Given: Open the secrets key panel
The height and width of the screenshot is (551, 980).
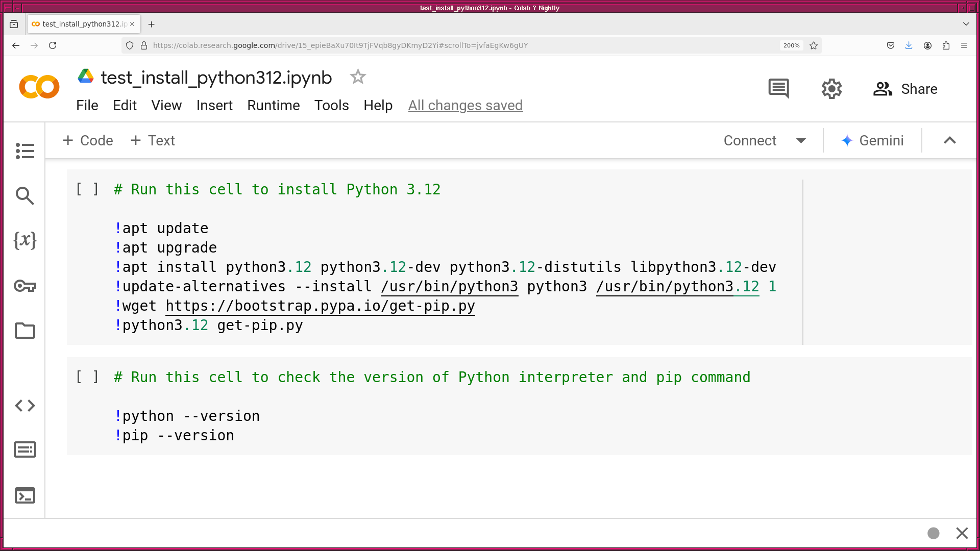Looking at the screenshot, I should coord(24,286).
